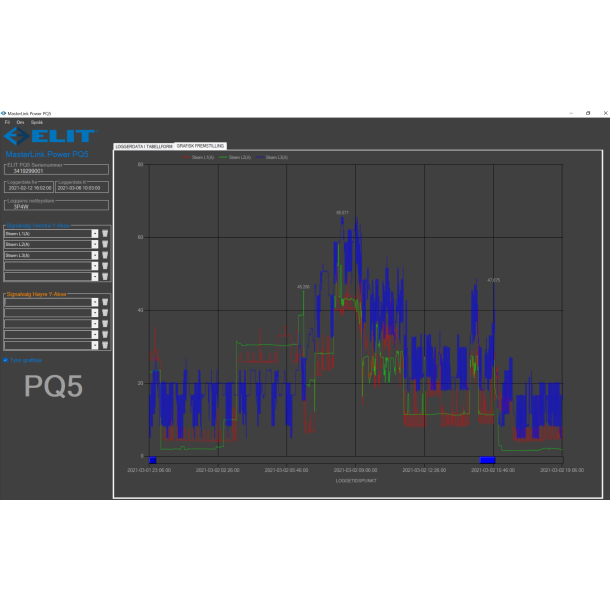Delete the Strøm L1(A) signal with trash icon

105,233
